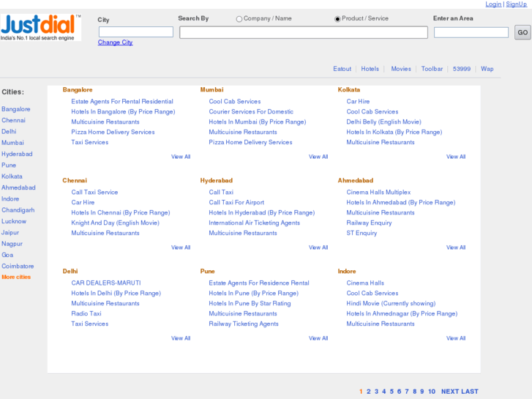Open the More cities link
This screenshot has height=399, width=532.
pyautogui.click(x=16, y=277)
